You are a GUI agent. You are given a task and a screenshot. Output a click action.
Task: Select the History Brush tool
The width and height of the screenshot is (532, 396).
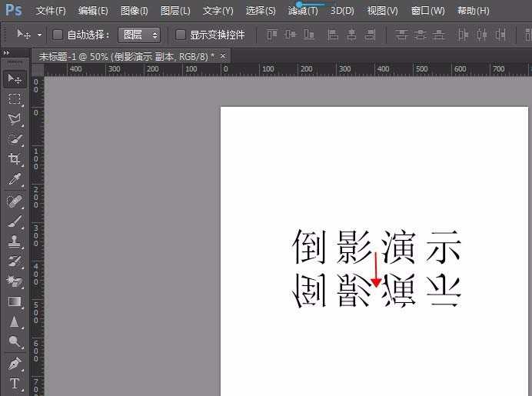point(15,261)
